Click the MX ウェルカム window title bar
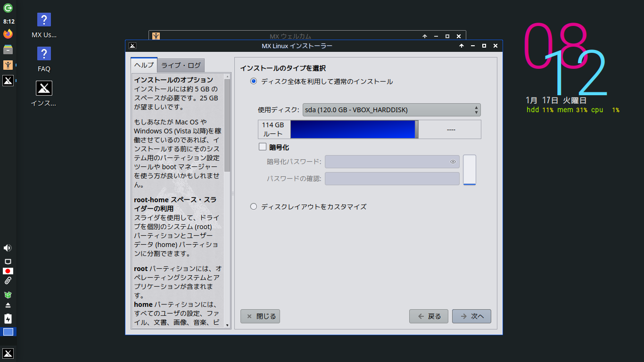This screenshot has width=644, height=362. [290, 36]
